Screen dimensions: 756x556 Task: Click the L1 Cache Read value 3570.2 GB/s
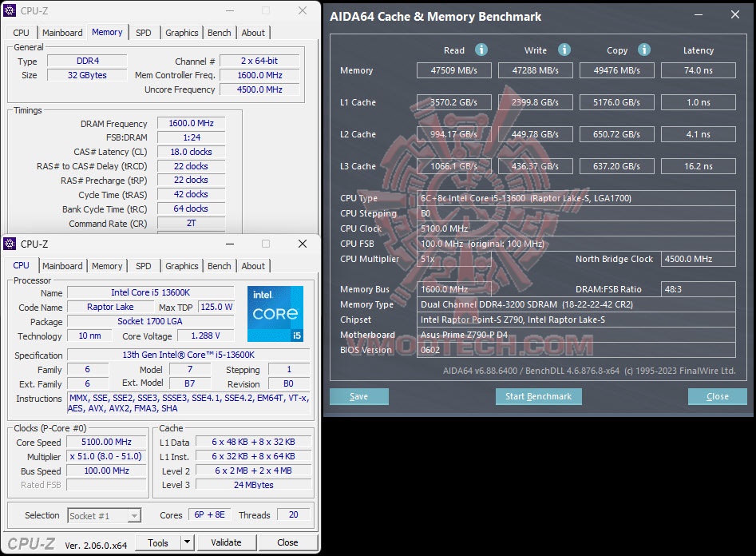click(454, 102)
